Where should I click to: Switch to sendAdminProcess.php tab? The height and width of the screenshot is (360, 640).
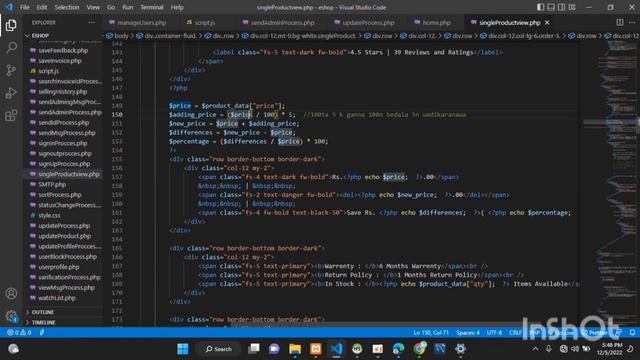282,22
